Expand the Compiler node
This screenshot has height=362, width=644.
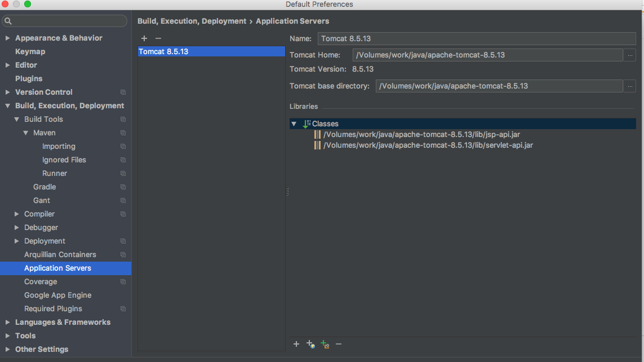pos(16,214)
